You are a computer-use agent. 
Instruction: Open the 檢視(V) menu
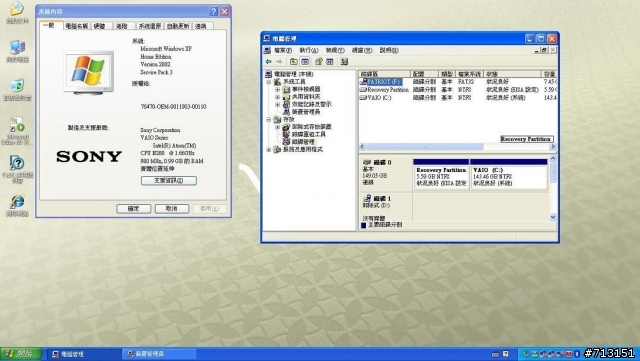tap(335, 50)
